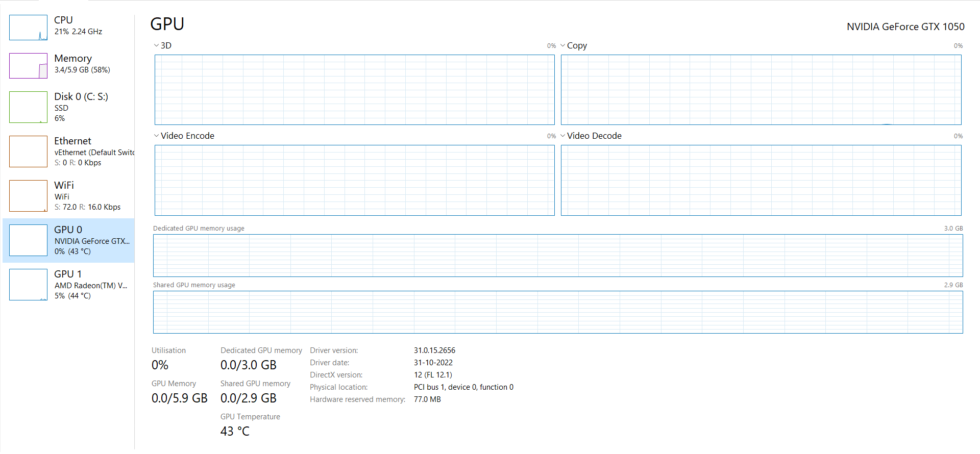The height and width of the screenshot is (454, 980).
Task: Select the GPU 0 graph thumbnail
Action: click(x=28, y=240)
